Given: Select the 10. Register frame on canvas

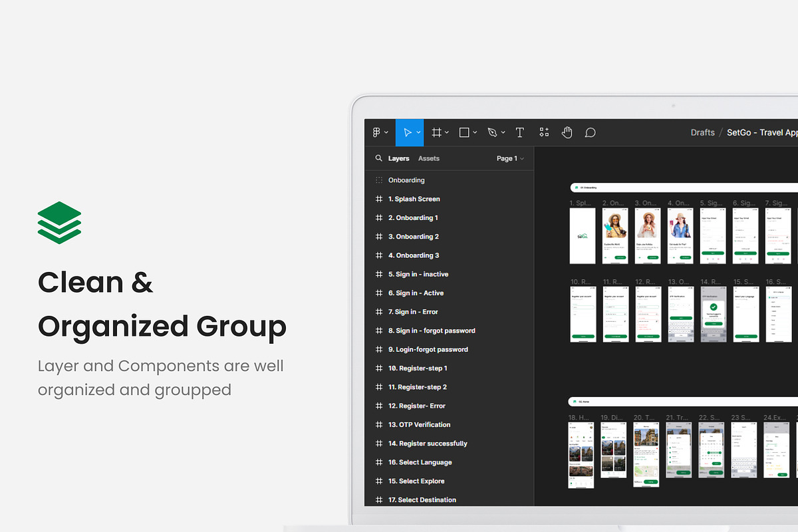Looking at the screenshot, I should pos(583,314).
